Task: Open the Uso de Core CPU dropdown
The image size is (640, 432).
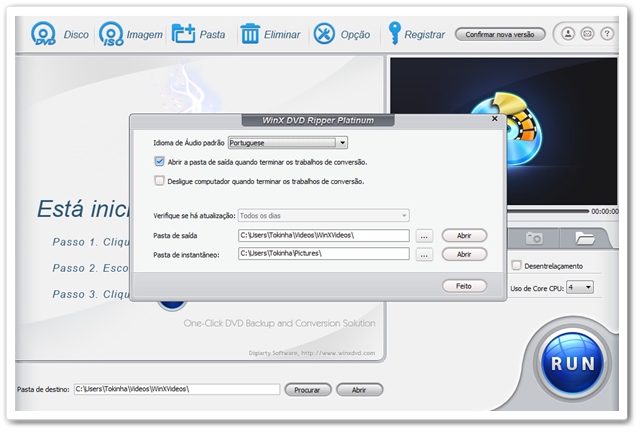Action: [x=580, y=287]
